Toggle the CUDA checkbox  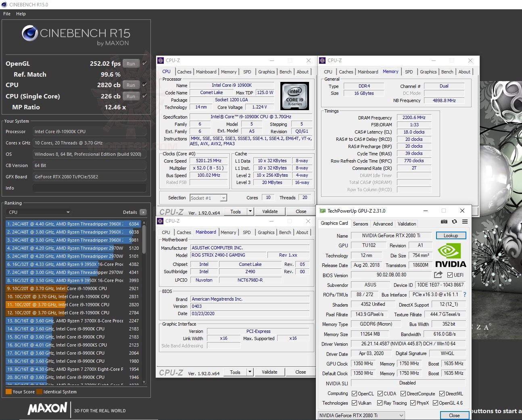pyautogui.click(x=380, y=394)
